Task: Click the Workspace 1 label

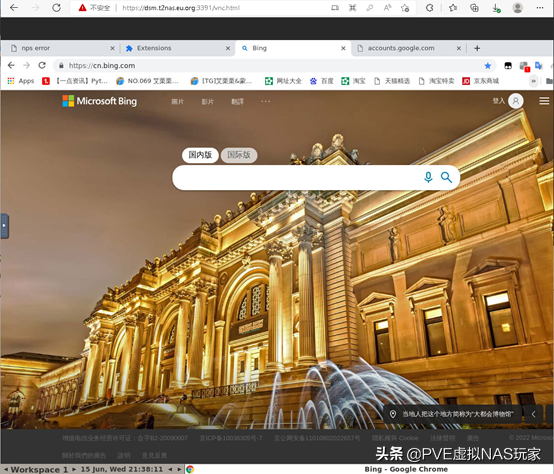Action: click(39, 469)
